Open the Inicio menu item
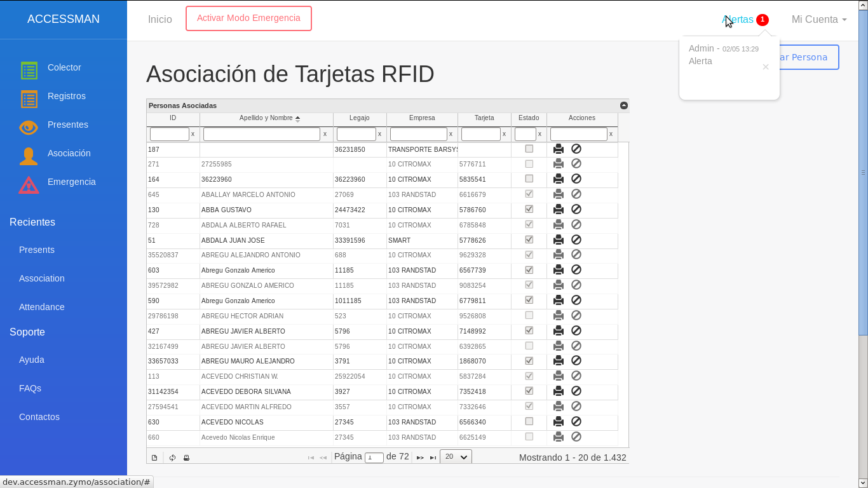868x488 pixels. point(160,20)
